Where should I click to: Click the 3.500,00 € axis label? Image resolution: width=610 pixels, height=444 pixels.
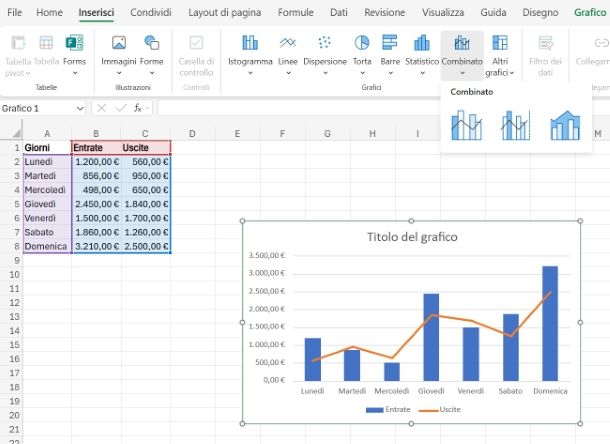tap(266, 255)
